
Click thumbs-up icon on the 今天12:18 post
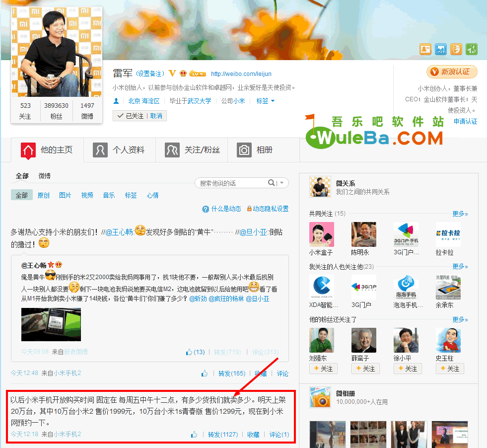pos(194,434)
